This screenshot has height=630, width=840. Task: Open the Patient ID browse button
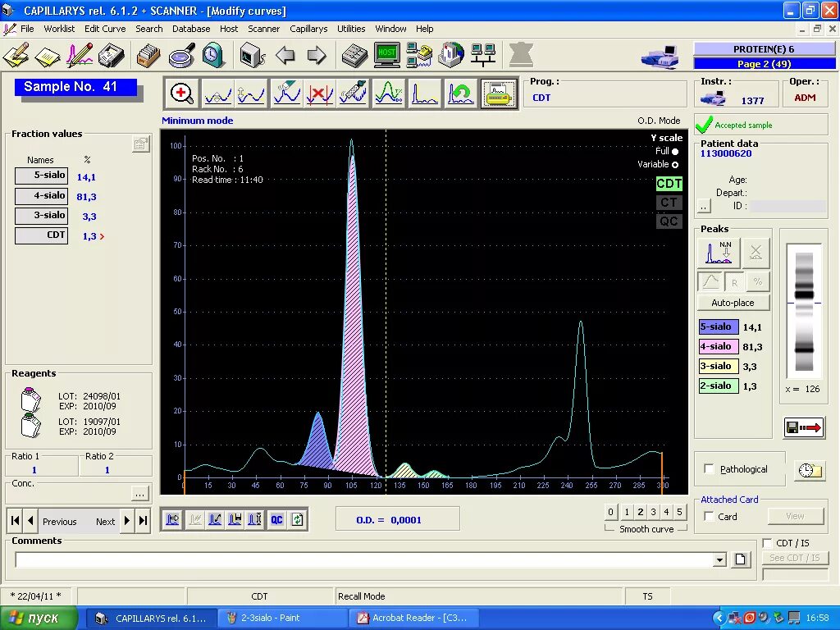(703, 206)
